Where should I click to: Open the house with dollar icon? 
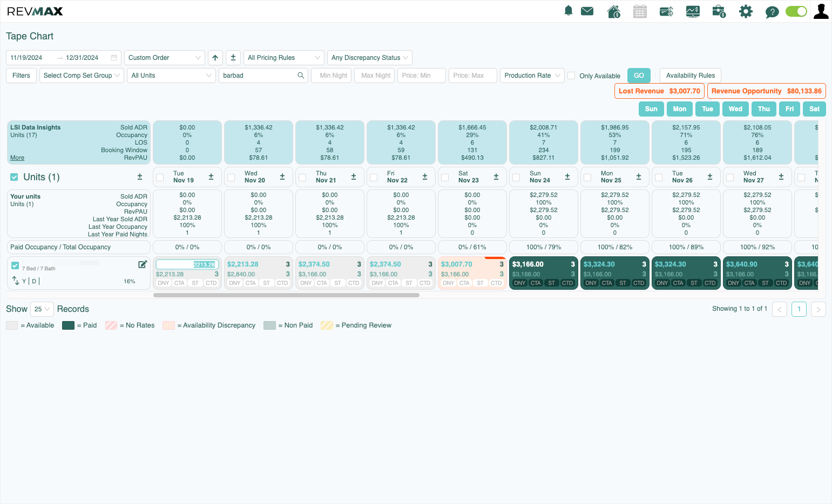613,11
